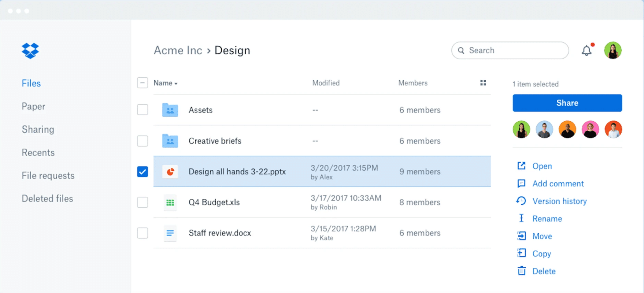Uncheck the Design all hands 3-22.pptx checkbox
The image size is (644, 293).
[x=143, y=172]
